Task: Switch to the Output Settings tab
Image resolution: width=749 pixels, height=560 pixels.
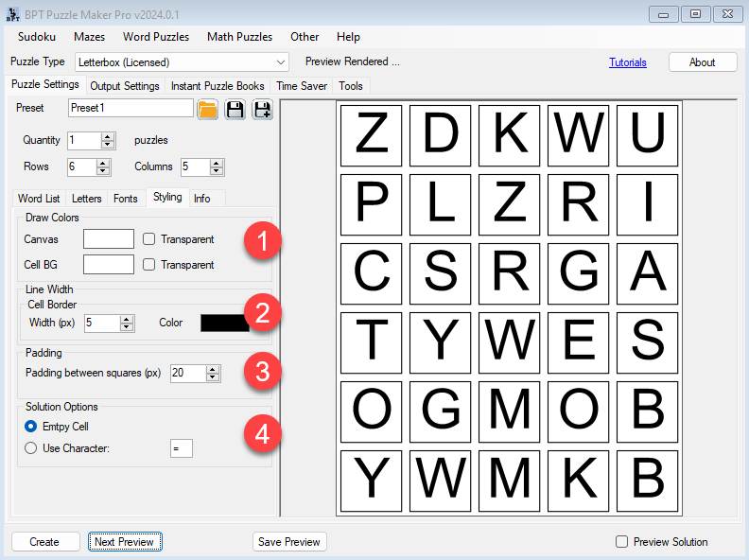Action: tap(124, 86)
